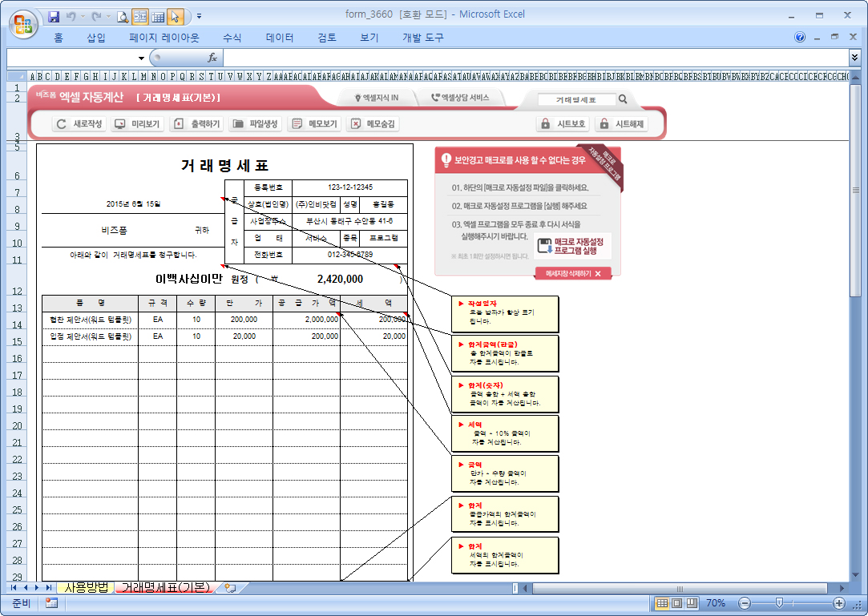This screenshot has height=616, width=868.
Task: Click the print preview magnifier icon
Action: coord(123,16)
